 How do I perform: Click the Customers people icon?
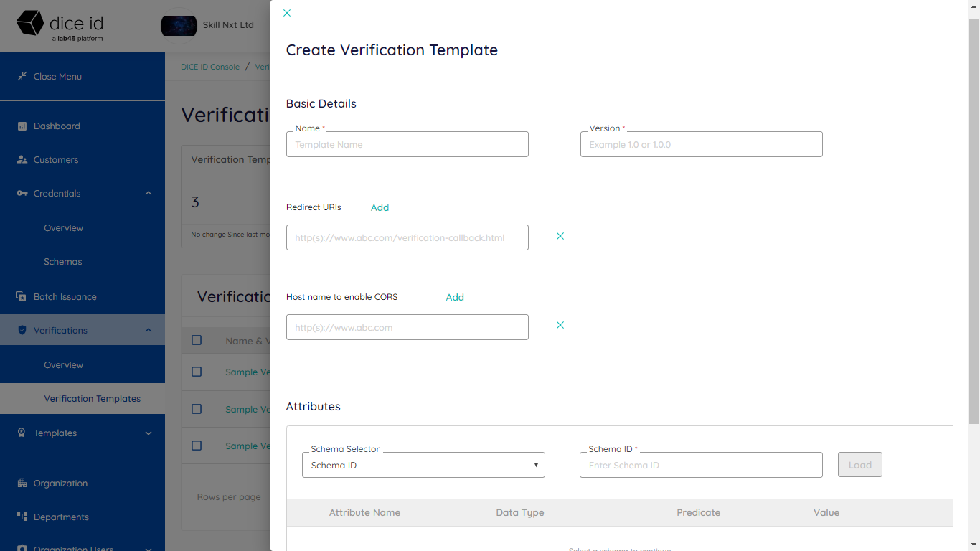[x=22, y=160]
